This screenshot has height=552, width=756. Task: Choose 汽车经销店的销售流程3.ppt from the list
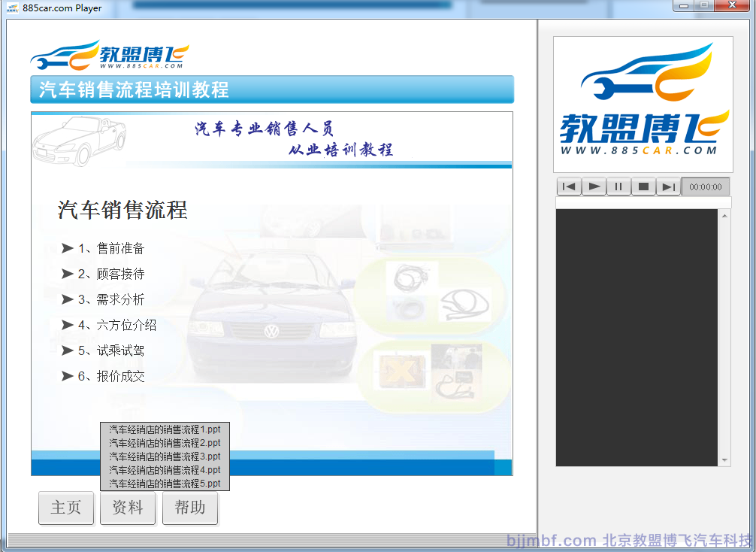click(165, 456)
